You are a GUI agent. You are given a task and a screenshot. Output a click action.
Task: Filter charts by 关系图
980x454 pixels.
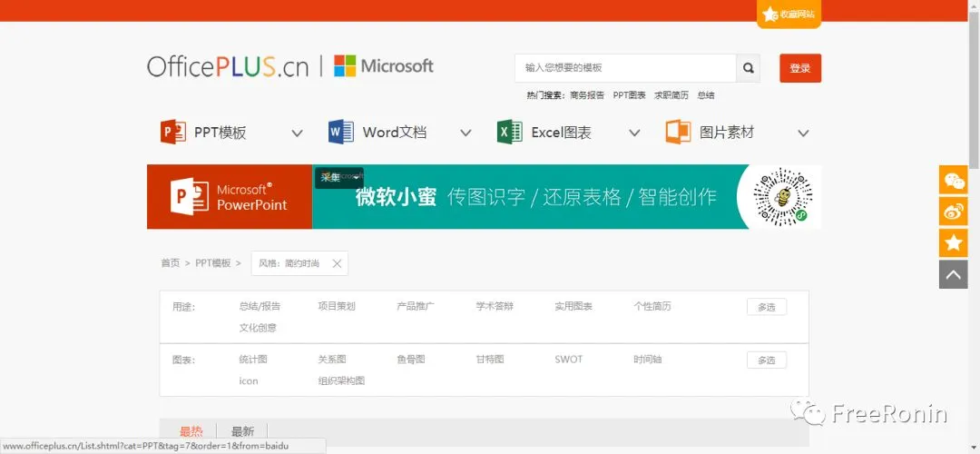coord(332,360)
